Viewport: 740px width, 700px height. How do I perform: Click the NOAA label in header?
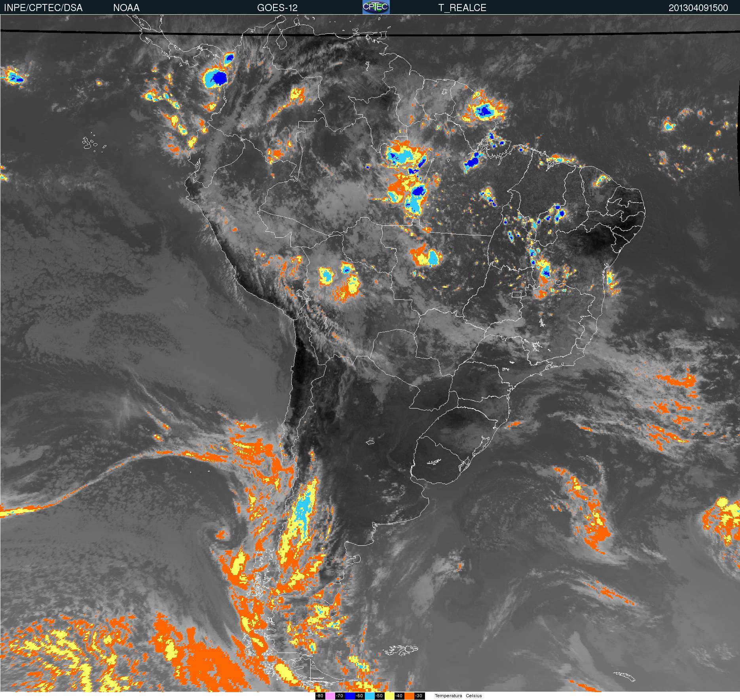point(126,8)
